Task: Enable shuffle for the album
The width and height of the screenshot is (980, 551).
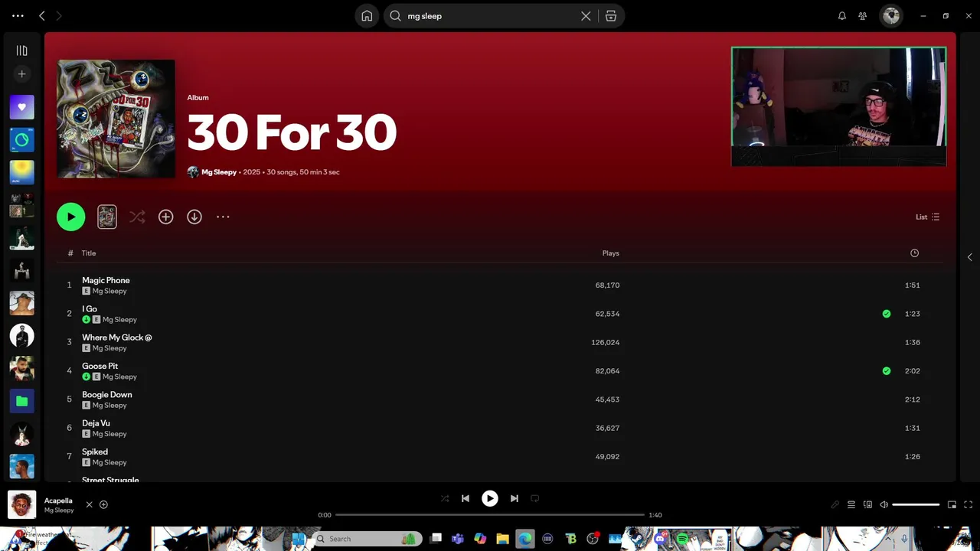Action: (137, 217)
